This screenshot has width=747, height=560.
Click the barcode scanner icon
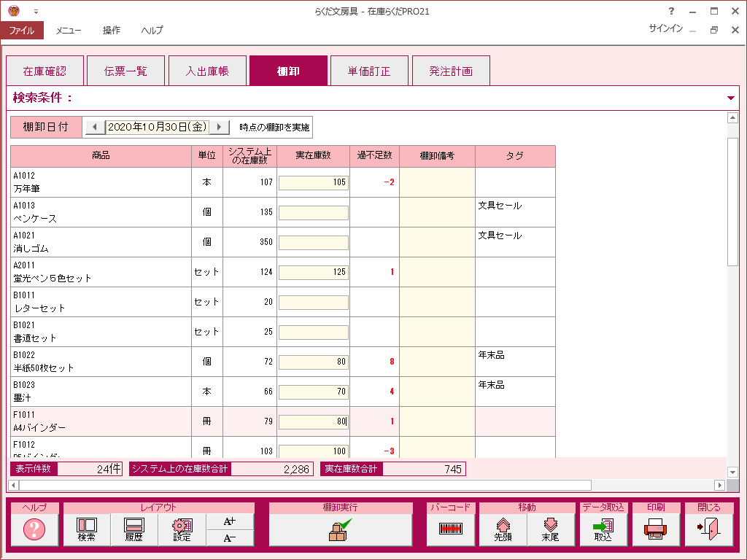point(451,529)
